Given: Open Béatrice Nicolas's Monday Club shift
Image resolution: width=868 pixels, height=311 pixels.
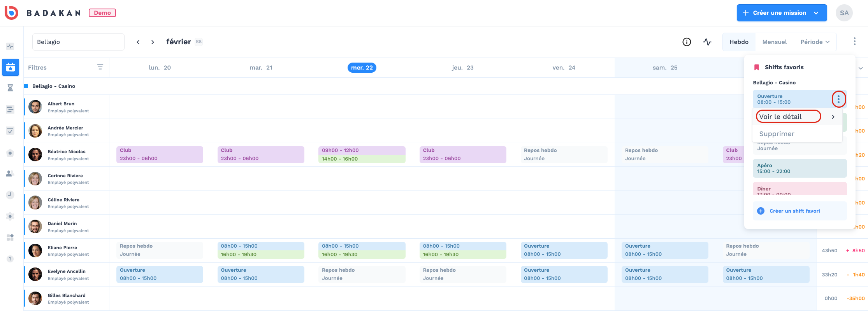Looking at the screenshot, I should click(x=160, y=155).
